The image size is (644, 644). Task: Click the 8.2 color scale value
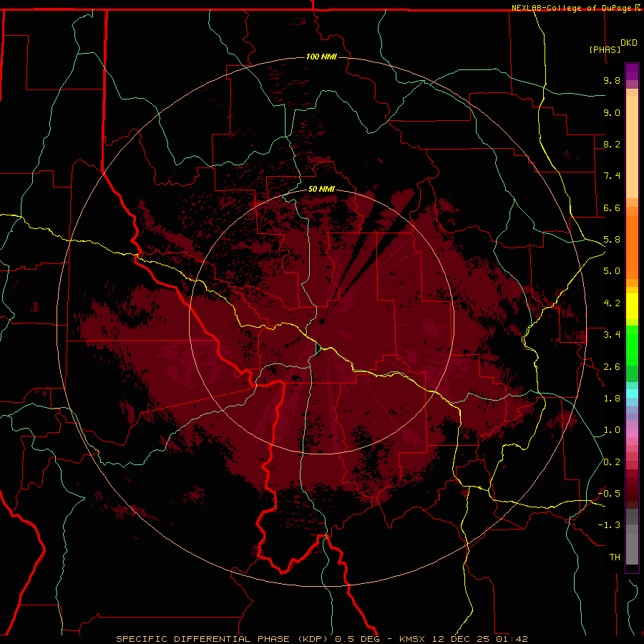[x=612, y=144]
